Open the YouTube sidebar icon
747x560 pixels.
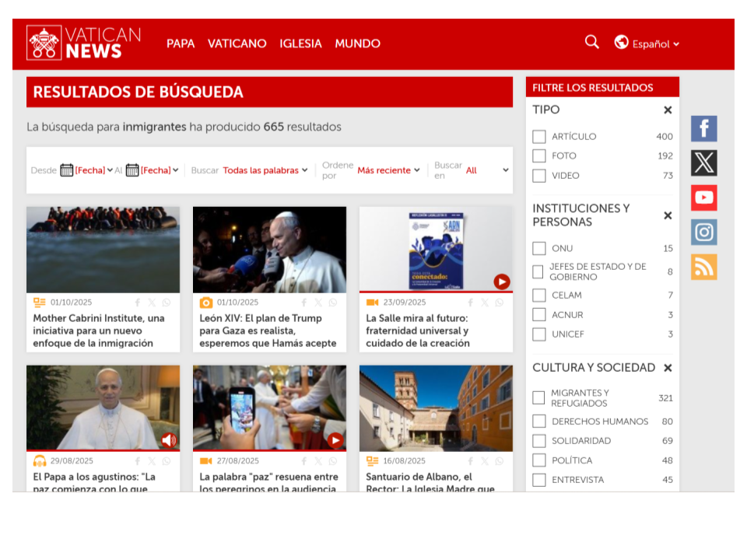[703, 198]
